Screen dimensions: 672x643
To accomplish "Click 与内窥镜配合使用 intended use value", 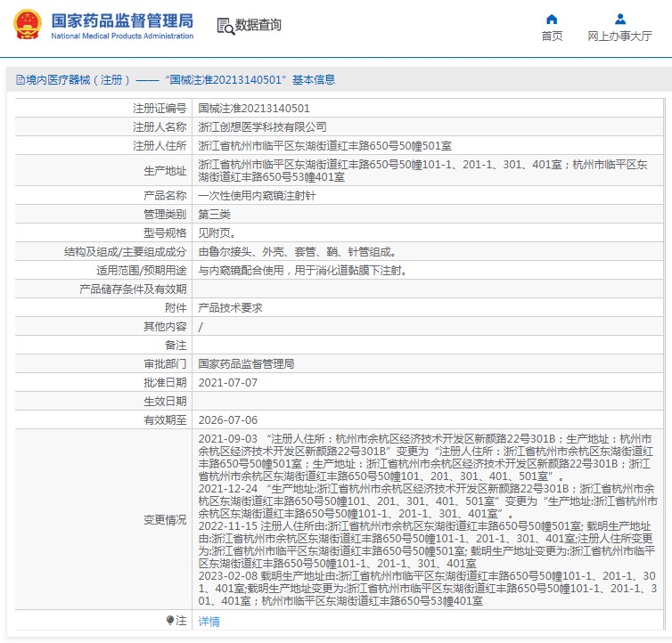I will click(302, 271).
